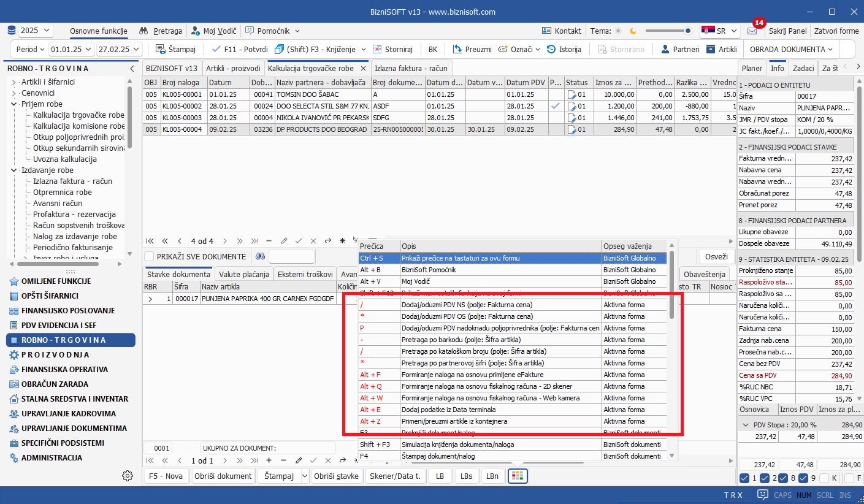Open the Eksterni troškovi tab

pyautogui.click(x=305, y=274)
